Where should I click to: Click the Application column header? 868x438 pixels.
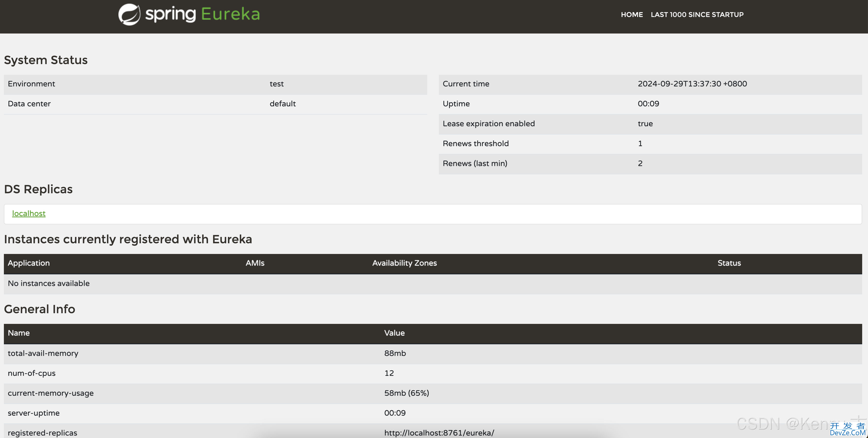click(x=29, y=263)
